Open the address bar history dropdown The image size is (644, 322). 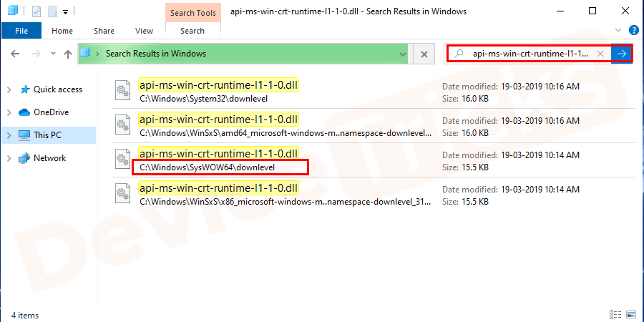coord(402,54)
